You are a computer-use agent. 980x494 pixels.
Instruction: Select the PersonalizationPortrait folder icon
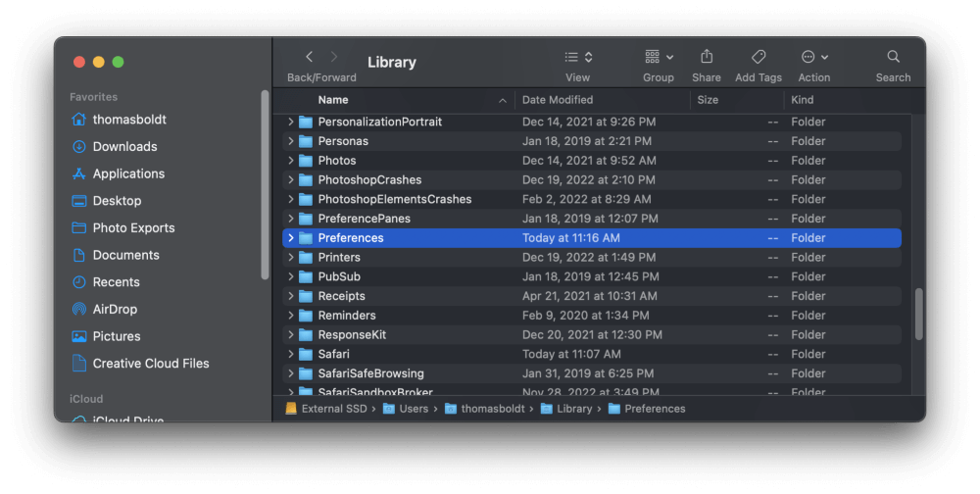[x=306, y=122]
